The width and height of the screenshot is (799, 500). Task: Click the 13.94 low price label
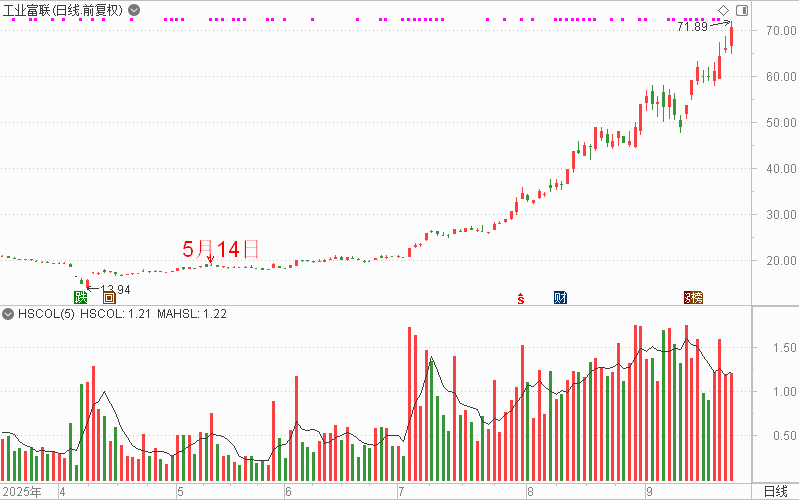coord(116,289)
